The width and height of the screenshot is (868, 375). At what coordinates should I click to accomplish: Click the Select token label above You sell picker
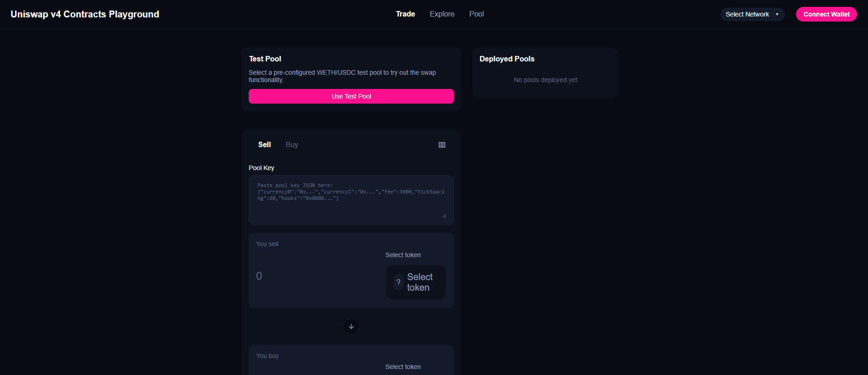pyautogui.click(x=403, y=255)
